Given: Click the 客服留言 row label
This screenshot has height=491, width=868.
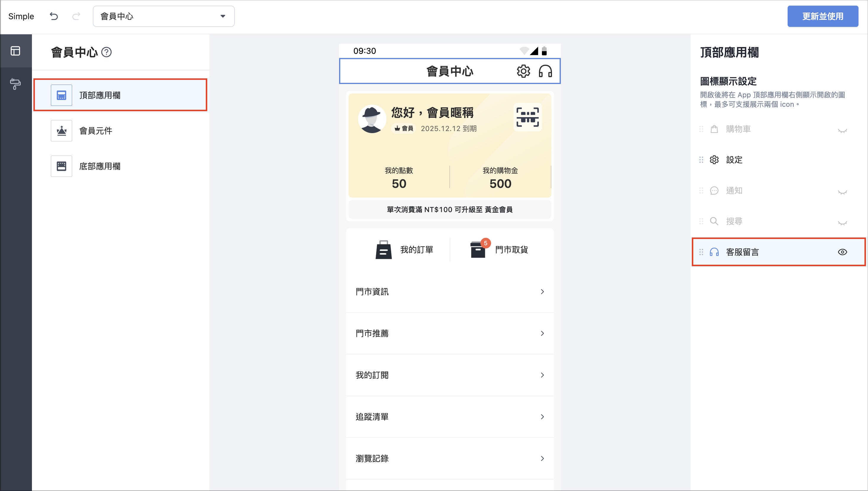Looking at the screenshot, I should (742, 252).
